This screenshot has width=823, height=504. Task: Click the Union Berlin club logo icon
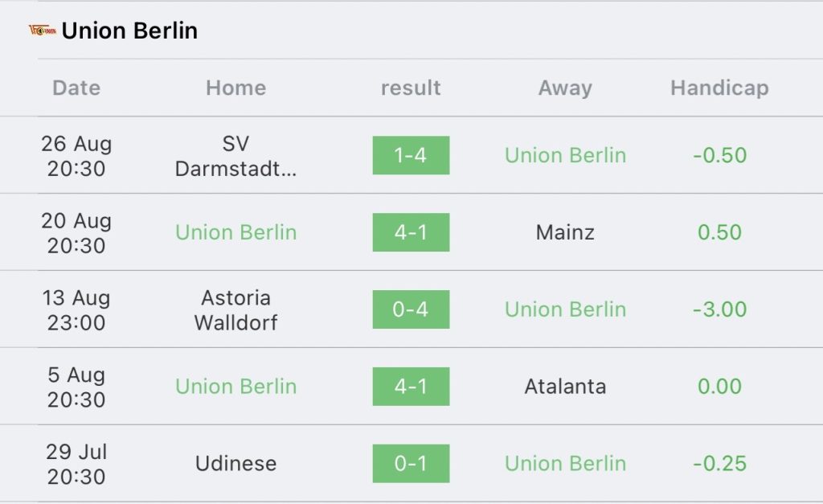pos(42,31)
